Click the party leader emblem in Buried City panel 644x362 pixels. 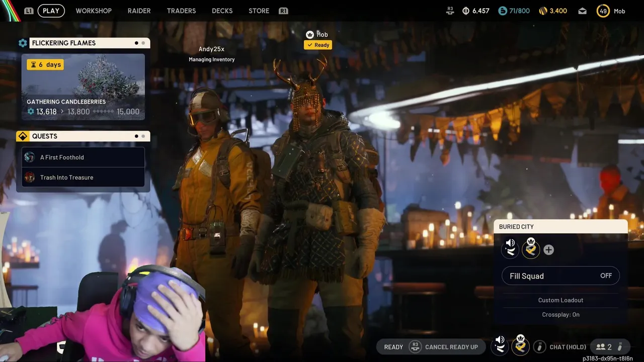531,248
